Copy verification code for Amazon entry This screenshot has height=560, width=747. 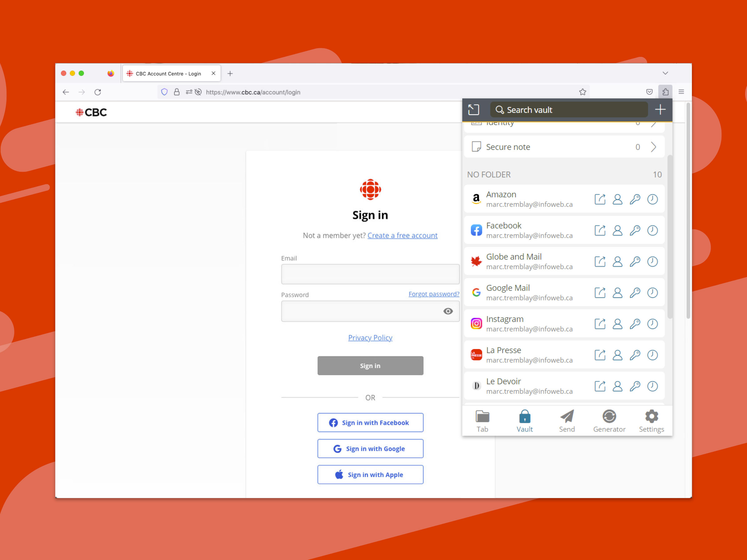(652, 199)
